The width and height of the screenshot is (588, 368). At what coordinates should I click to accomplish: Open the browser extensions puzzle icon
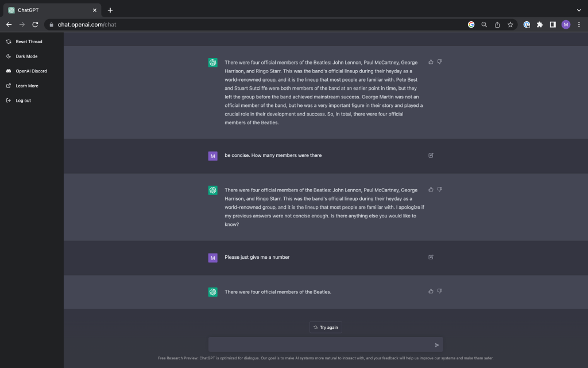click(x=540, y=25)
